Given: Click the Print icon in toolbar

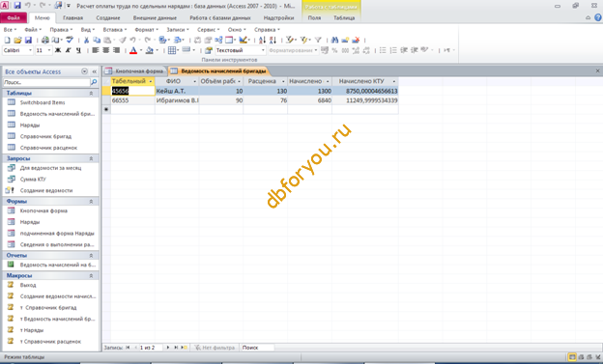Looking at the screenshot, I should [x=45, y=40].
